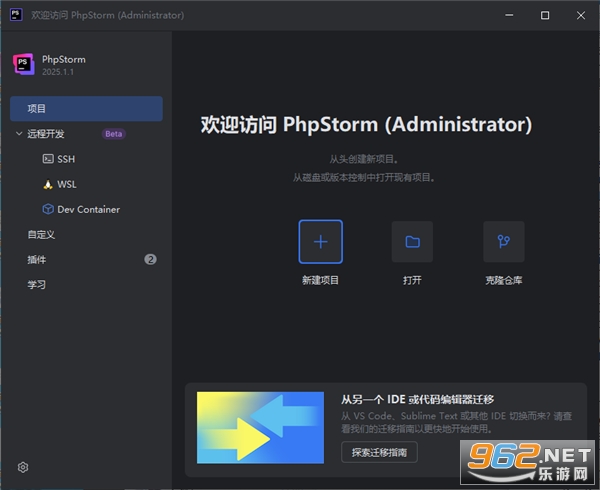
Task: Select the 项目 tab in the sidebar
Action: click(86, 109)
